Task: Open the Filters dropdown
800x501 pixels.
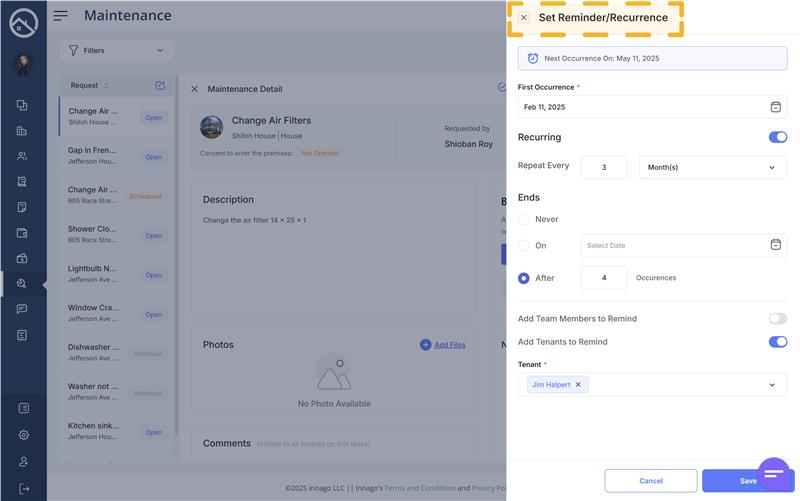Action: (116, 50)
